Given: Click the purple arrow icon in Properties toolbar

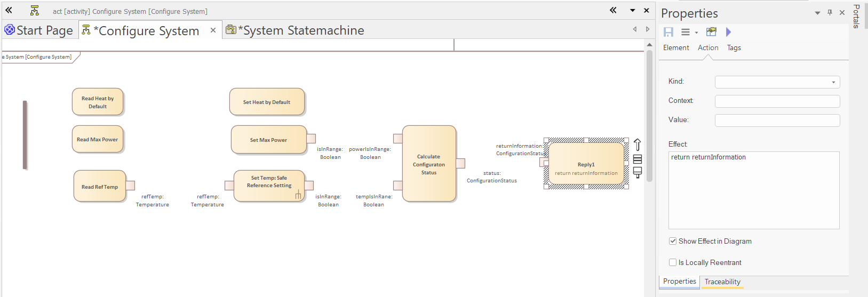Looking at the screenshot, I should click(x=728, y=32).
